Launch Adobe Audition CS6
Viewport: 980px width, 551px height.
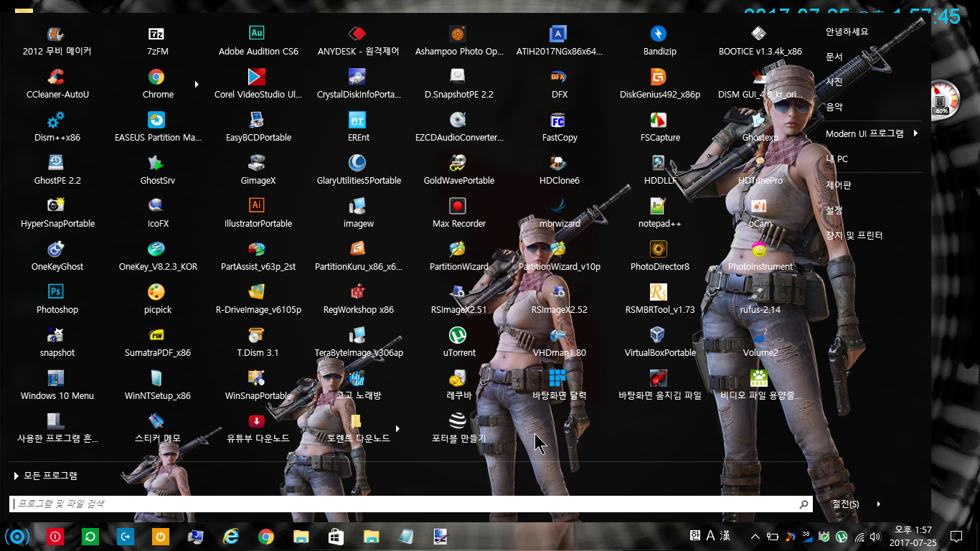pos(258,42)
